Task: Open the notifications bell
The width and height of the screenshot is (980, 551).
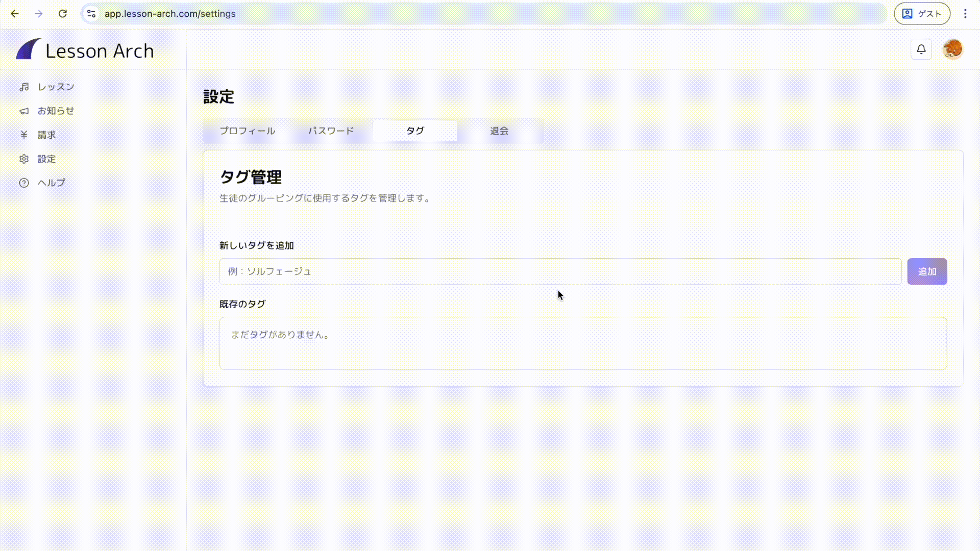Action: click(921, 49)
